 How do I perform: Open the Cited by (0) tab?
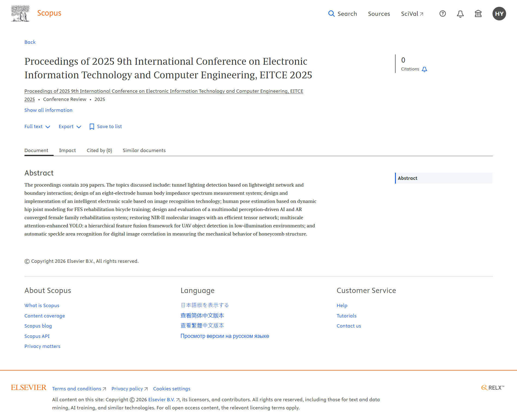(x=99, y=150)
